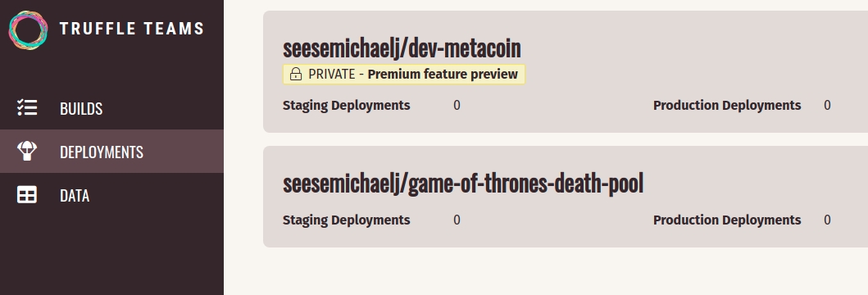Click Production Deployments label under game-of-thrones-death-pool

[727, 220]
